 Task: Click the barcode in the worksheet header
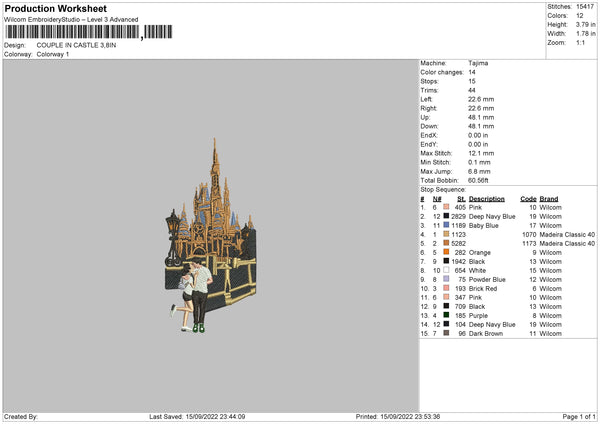click(x=70, y=32)
